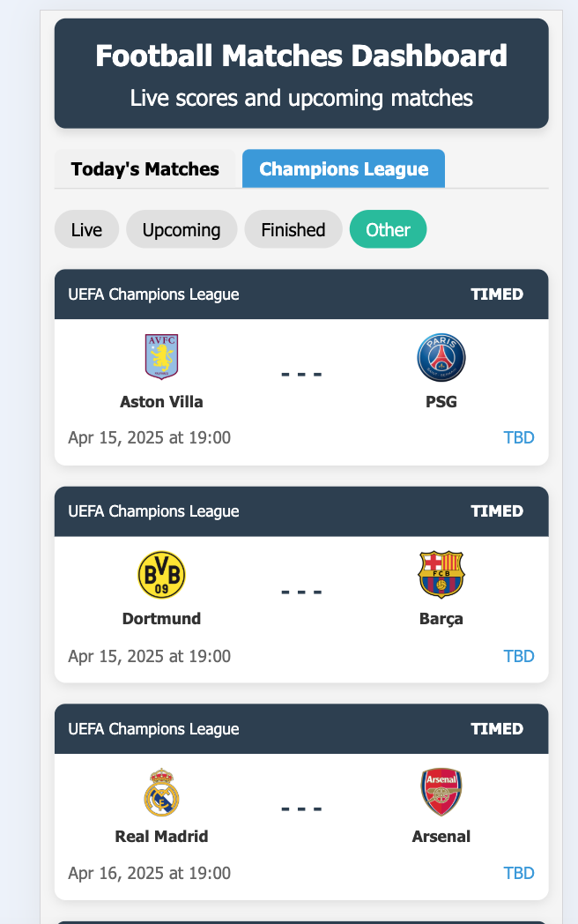Click the TIMED badge on Real Madrid match
The height and width of the screenshot is (924, 578).
pyautogui.click(x=497, y=728)
